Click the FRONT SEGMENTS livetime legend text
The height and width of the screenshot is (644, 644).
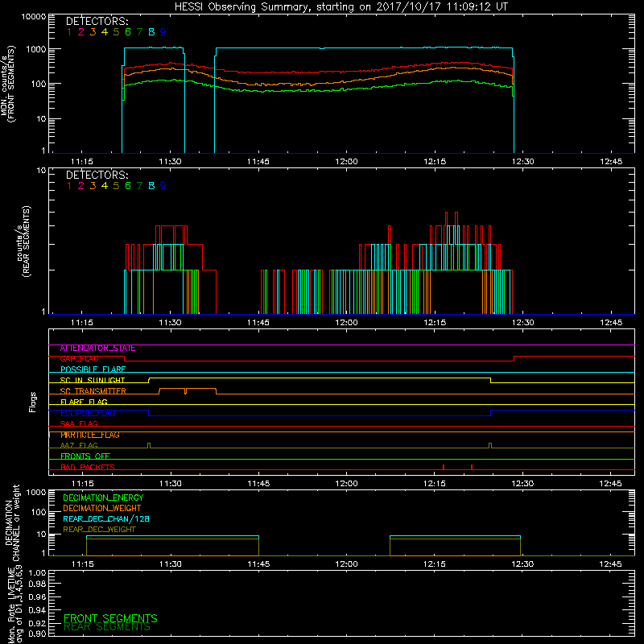[110, 618]
